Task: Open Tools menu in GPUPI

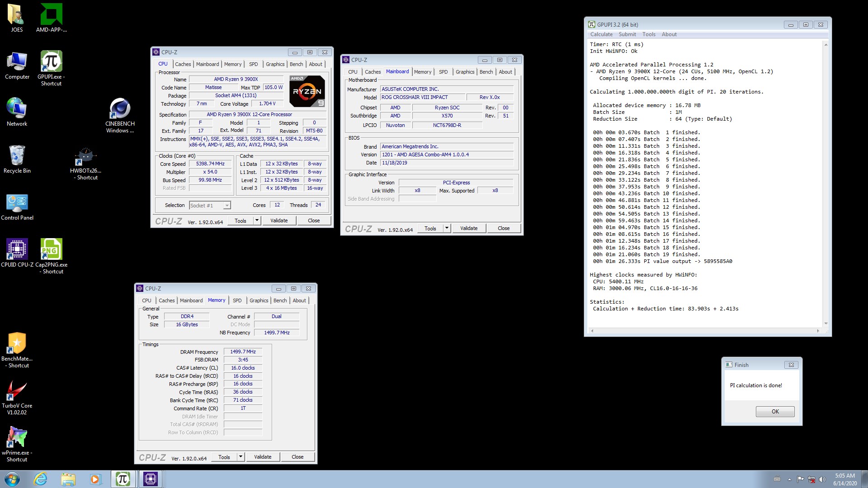Action: [649, 34]
